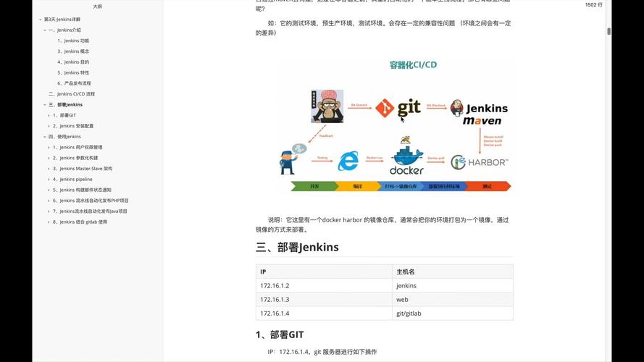The image size is (644, 362).
Task: Place cursor in 1、部署GIT document heading
Action: click(280, 334)
